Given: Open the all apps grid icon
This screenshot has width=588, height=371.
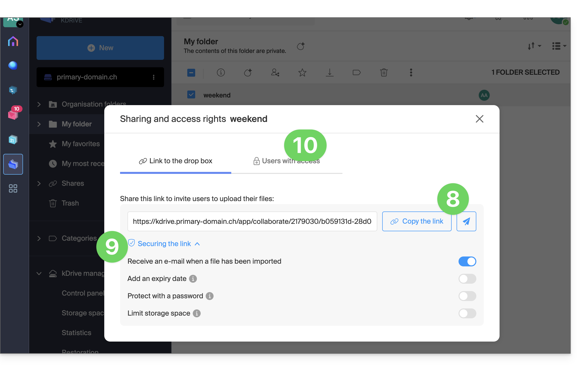Looking at the screenshot, I should (13, 188).
